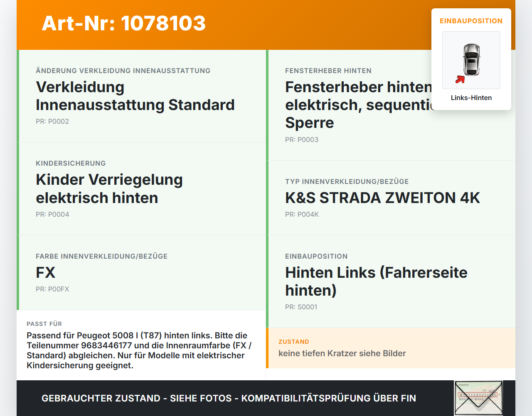Select the PR: P00FX code

pos(52,289)
